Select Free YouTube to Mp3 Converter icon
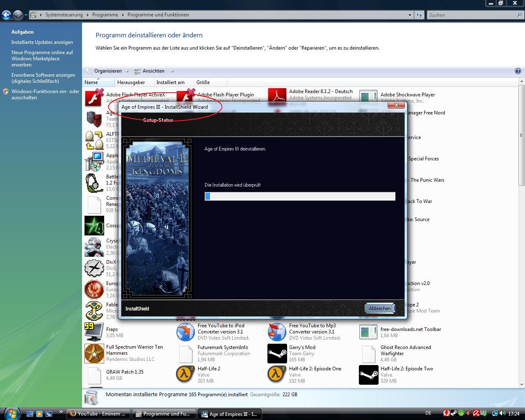The image size is (525, 420). [x=277, y=332]
